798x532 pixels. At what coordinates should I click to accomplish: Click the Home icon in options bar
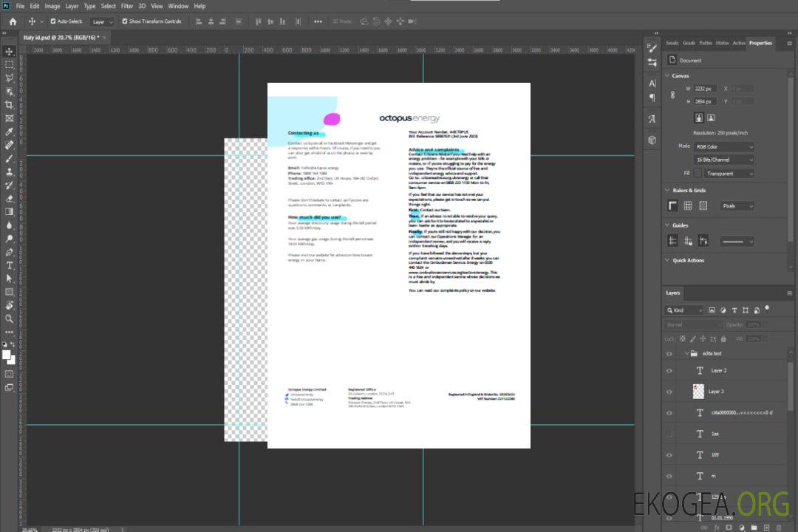[x=13, y=21]
